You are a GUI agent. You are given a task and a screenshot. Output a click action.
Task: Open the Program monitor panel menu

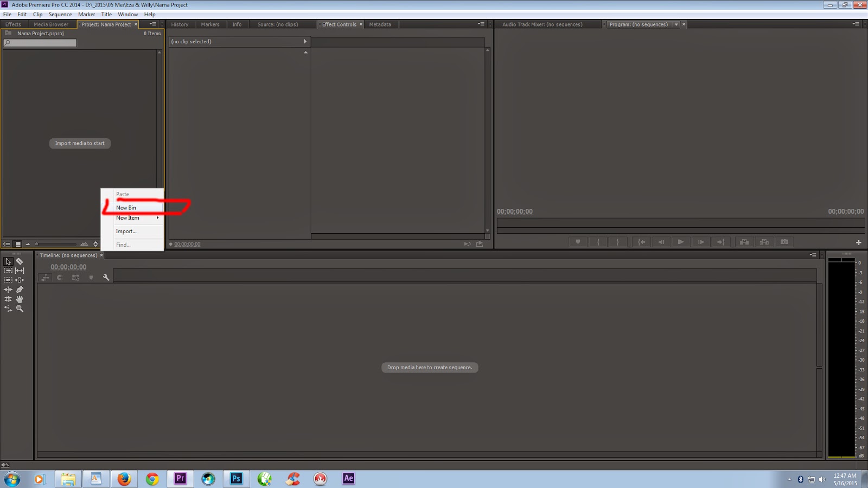(856, 24)
